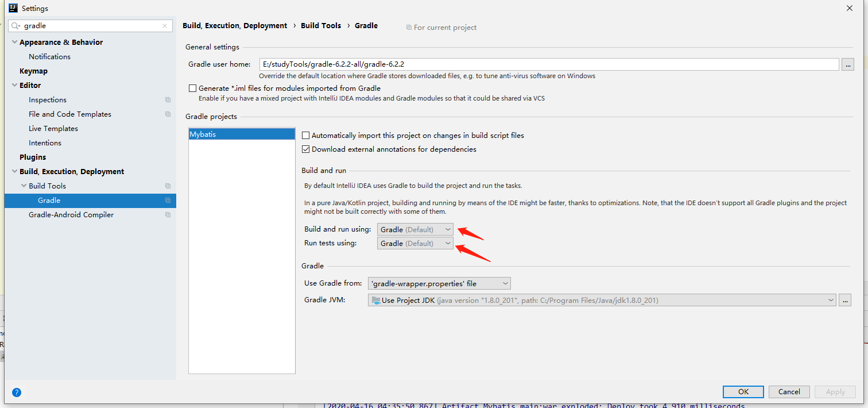
Task: Click the project-scope icon on the Gradle row
Action: 168,201
